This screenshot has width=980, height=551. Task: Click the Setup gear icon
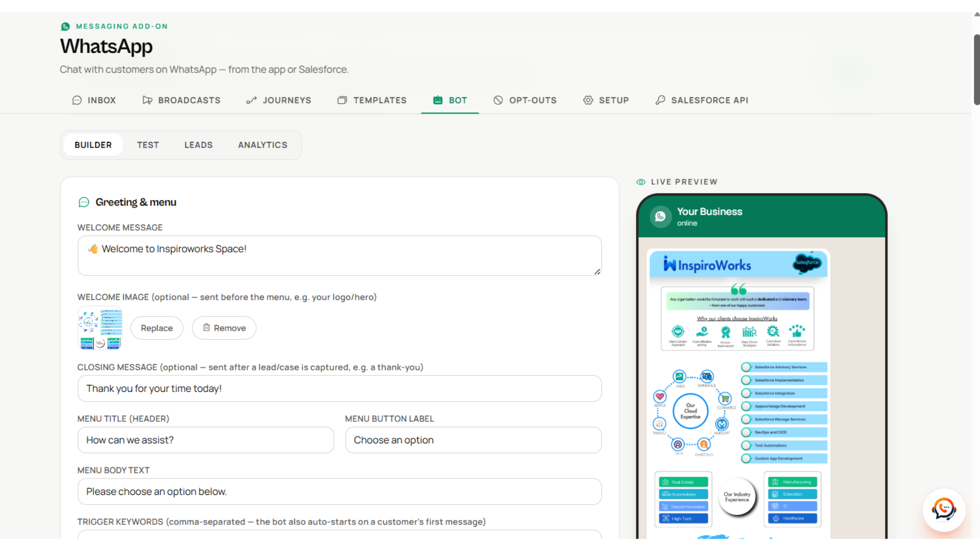[588, 101]
